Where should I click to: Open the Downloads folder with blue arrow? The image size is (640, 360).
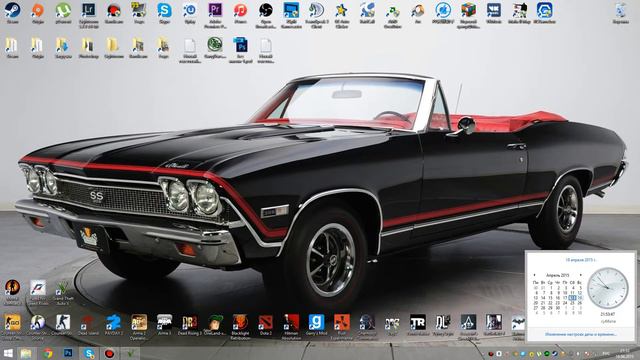pos(63,48)
